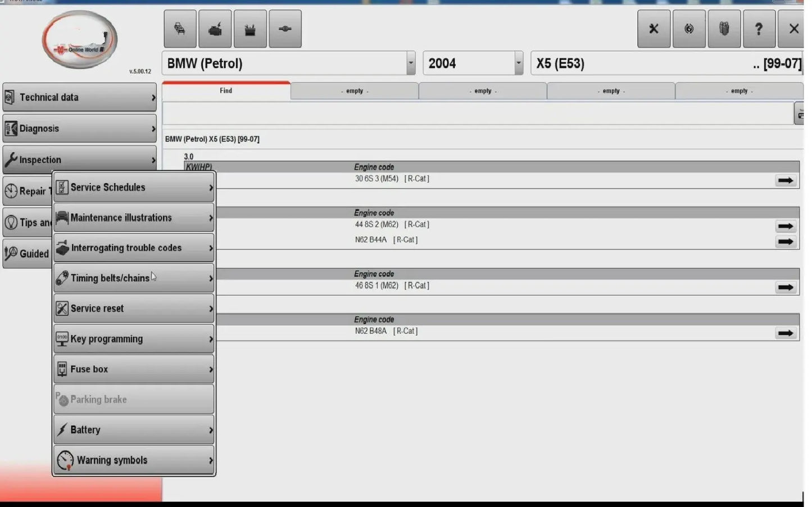Image resolution: width=812 pixels, height=507 pixels.
Task: Click arrow for N62 B48A engine
Action: coord(785,333)
